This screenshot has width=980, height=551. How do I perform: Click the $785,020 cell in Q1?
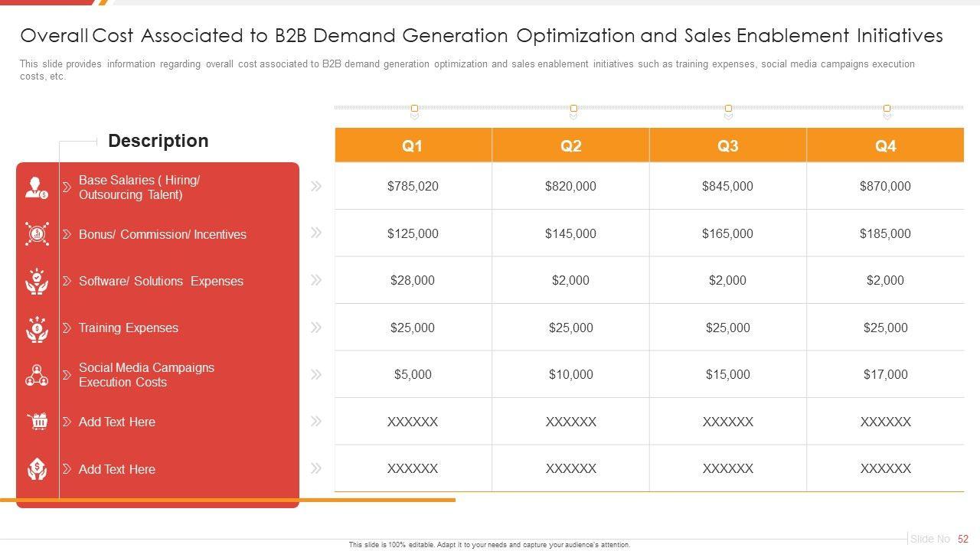[413, 186]
